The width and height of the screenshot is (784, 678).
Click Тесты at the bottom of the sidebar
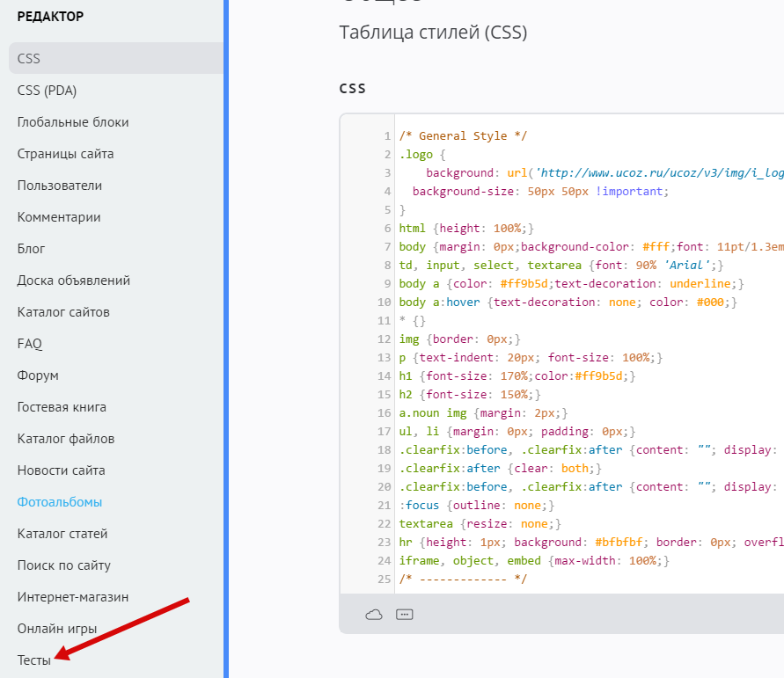34,660
